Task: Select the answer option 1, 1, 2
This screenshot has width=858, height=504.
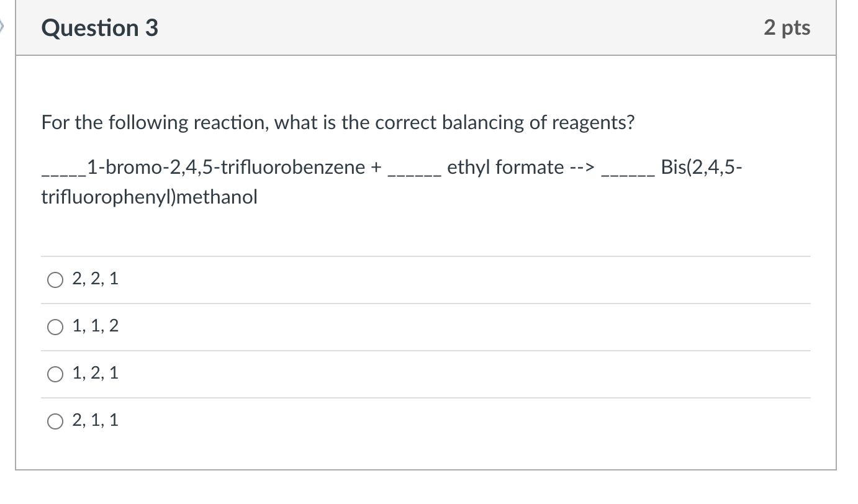Action: (55, 326)
